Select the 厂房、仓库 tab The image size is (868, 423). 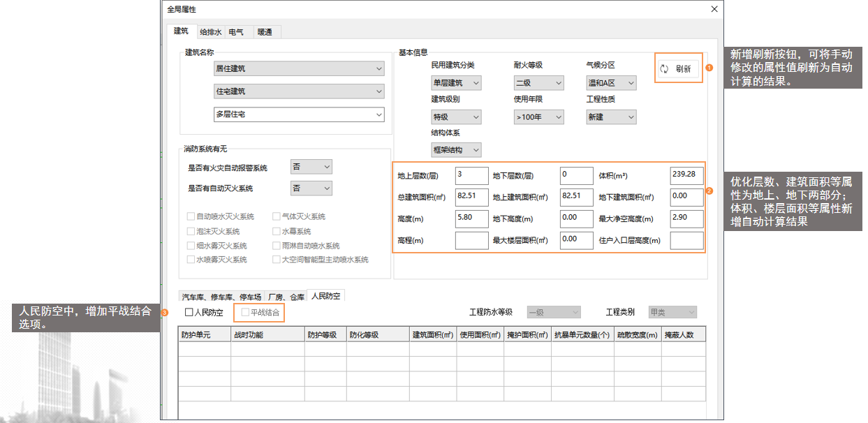pos(288,297)
